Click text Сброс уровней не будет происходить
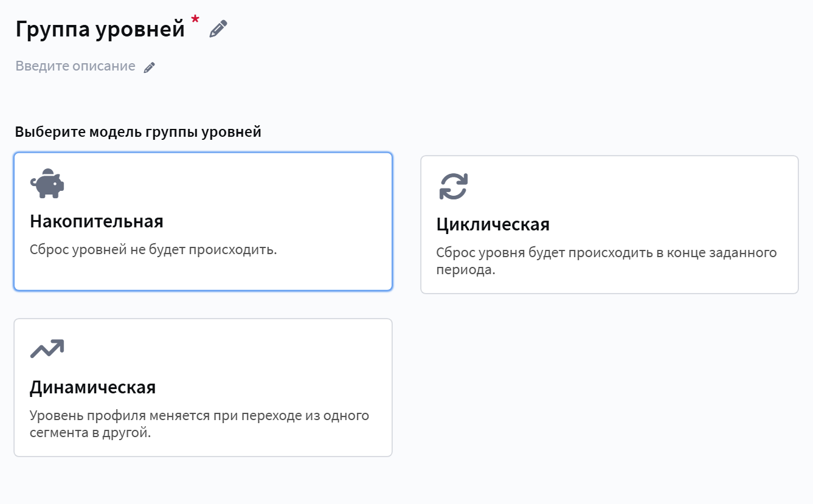This screenshot has width=813, height=504. 153,249
